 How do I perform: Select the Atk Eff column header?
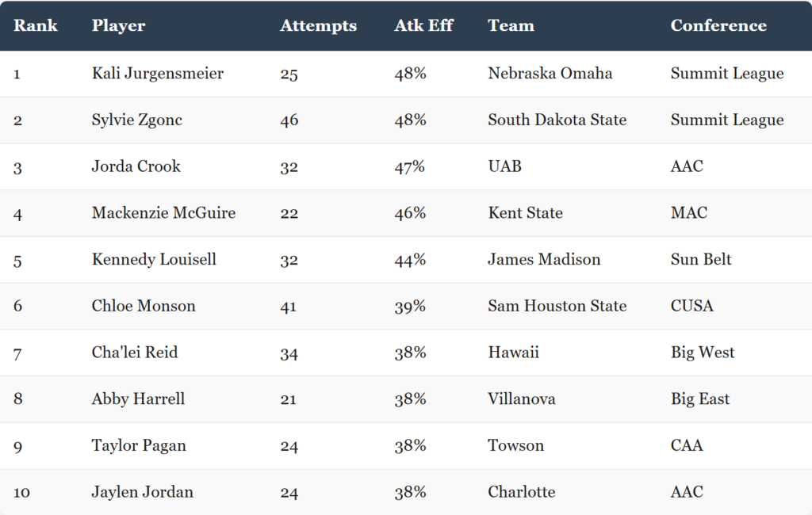tap(423, 25)
